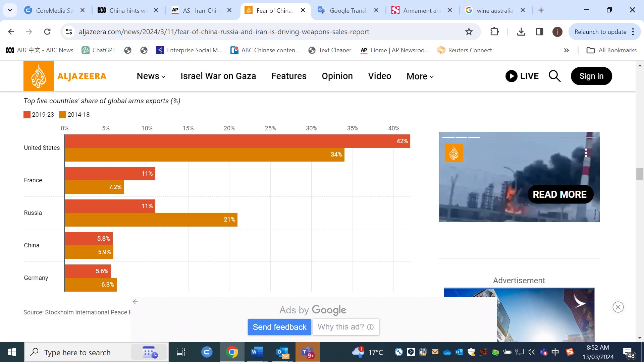Expand the More navigation dropdown
This screenshot has height=362, width=644.
click(x=420, y=76)
